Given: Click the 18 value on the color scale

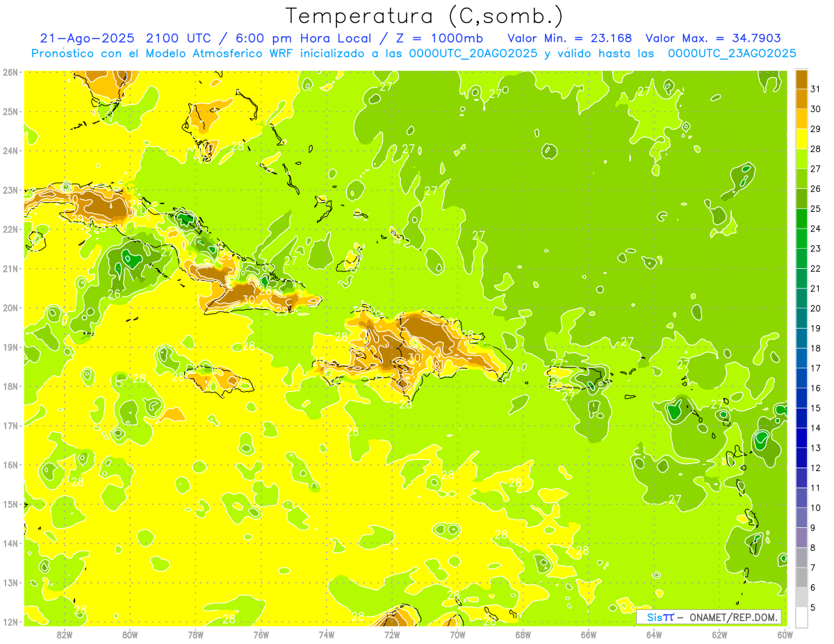Looking at the screenshot, I should tap(815, 348).
